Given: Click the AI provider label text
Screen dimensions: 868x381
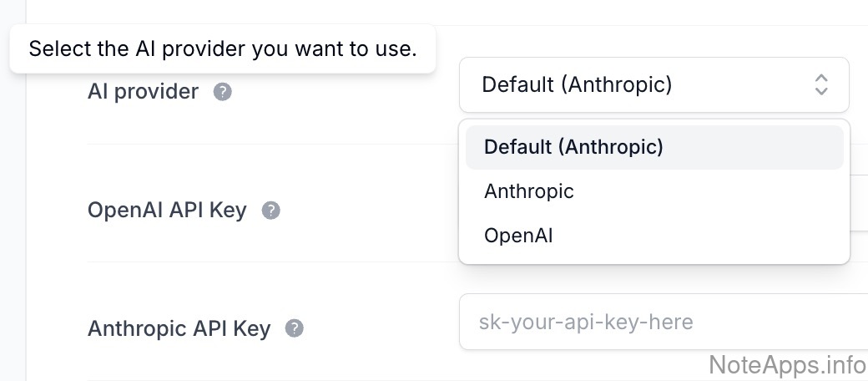Looking at the screenshot, I should [x=143, y=92].
